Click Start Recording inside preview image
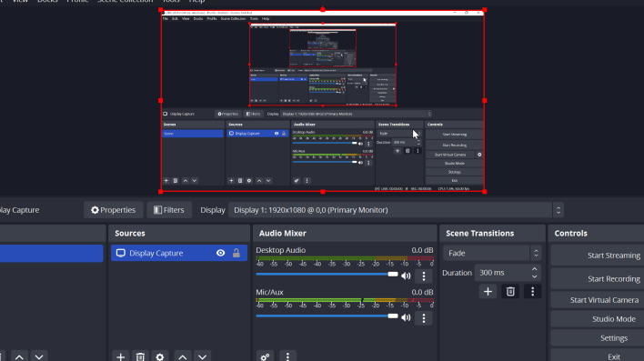Viewport: 644px width, 361px height. click(454, 145)
